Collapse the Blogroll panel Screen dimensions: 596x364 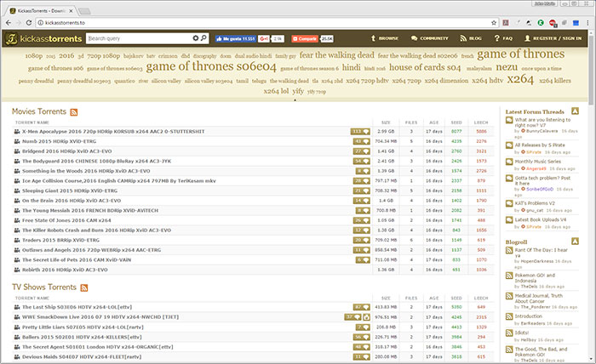pyautogui.click(x=575, y=241)
